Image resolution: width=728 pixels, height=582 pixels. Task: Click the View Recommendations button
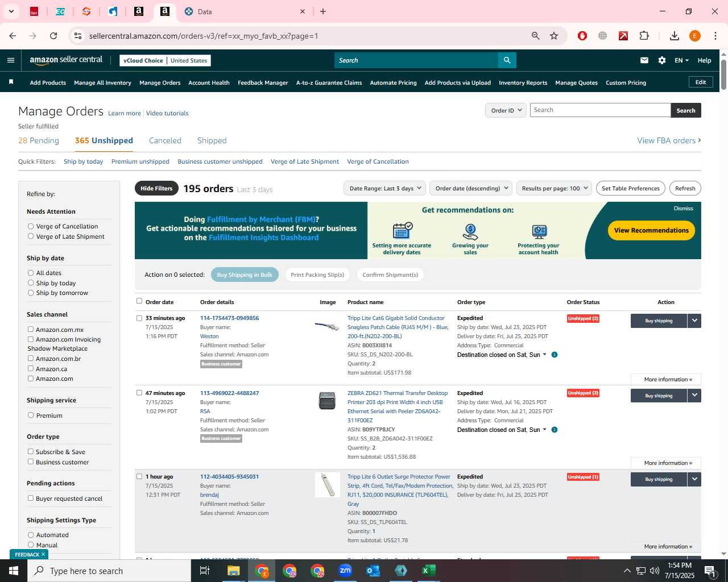[x=651, y=230]
